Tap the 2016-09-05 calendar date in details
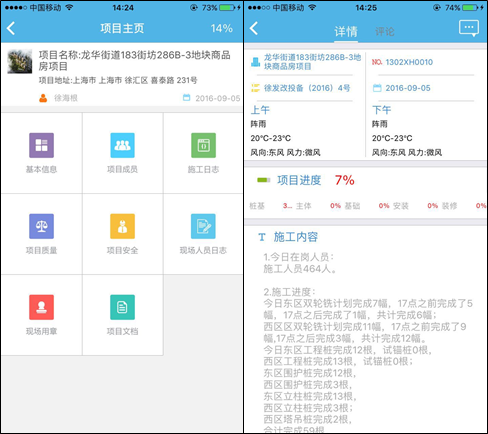This screenshot has height=434, width=488. click(x=408, y=88)
